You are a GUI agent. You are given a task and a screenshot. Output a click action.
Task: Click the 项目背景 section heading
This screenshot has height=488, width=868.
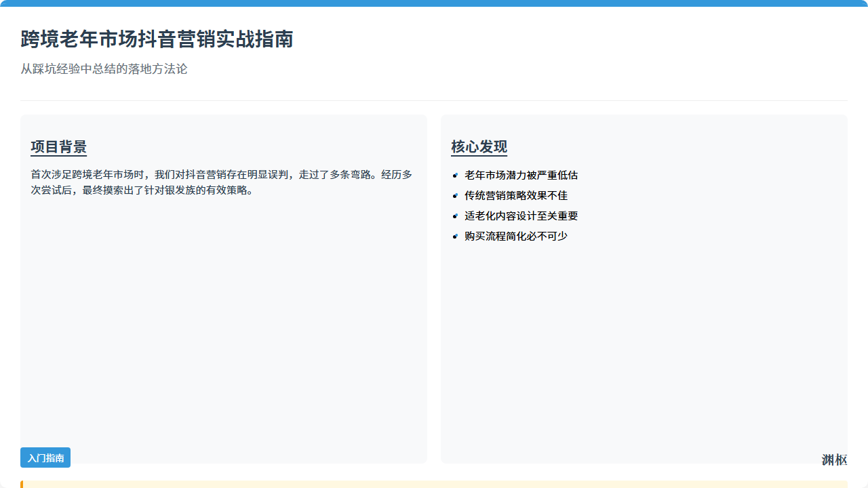tap(59, 147)
